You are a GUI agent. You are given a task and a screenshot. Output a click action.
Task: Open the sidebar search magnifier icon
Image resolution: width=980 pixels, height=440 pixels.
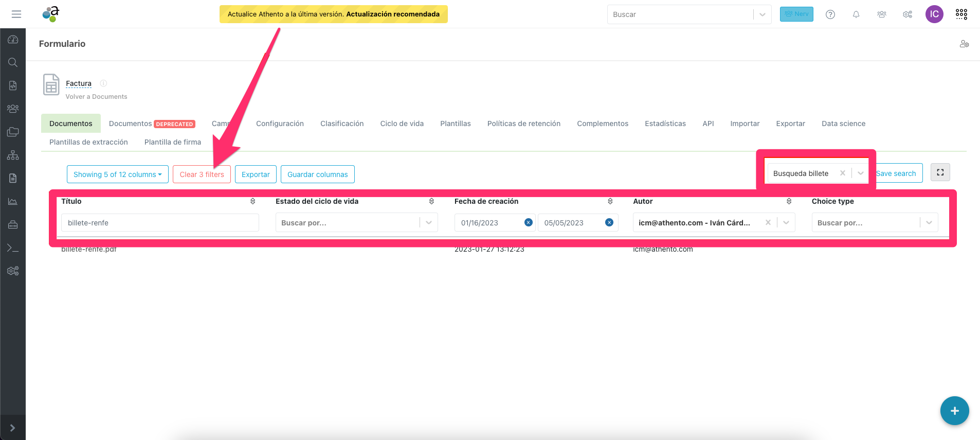[13, 62]
